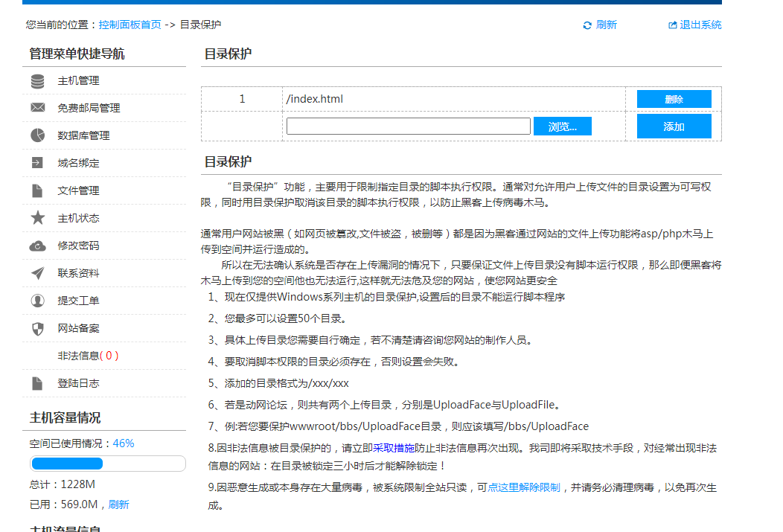This screenshot has width=783, height=532.
Task: Click the database stack icon for 主机管理
Action: tap(37, 81)
